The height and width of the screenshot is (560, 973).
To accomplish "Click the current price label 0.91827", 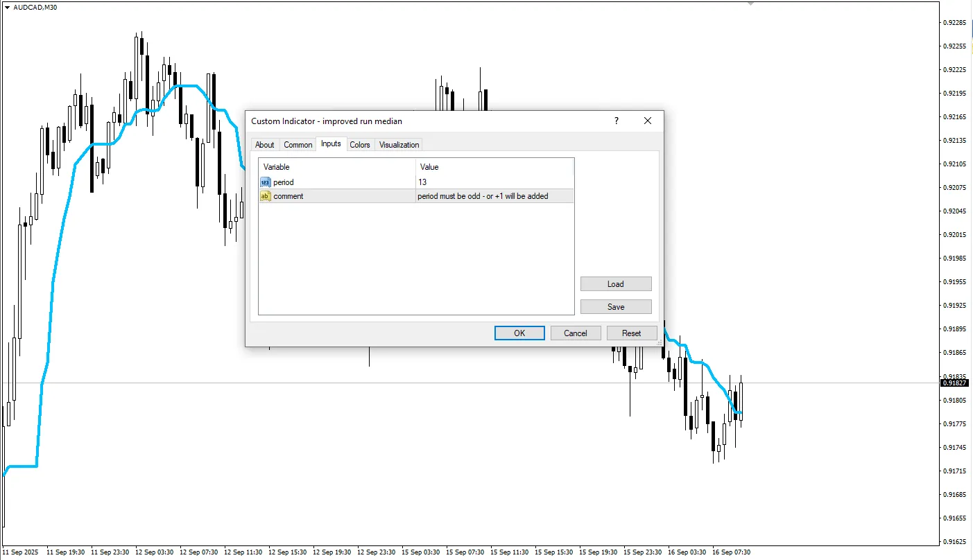I will tap(954, 383).
